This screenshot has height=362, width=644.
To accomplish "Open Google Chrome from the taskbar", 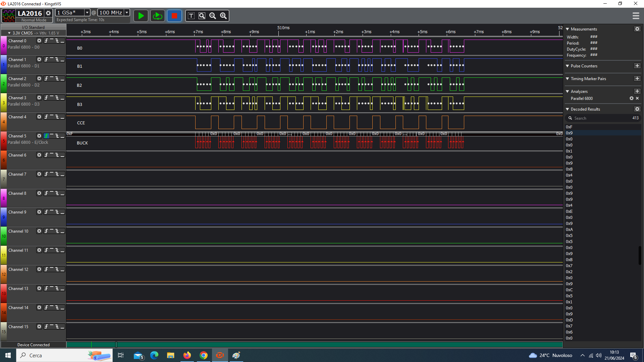I will pyautogui.click(x=204, y=355).
